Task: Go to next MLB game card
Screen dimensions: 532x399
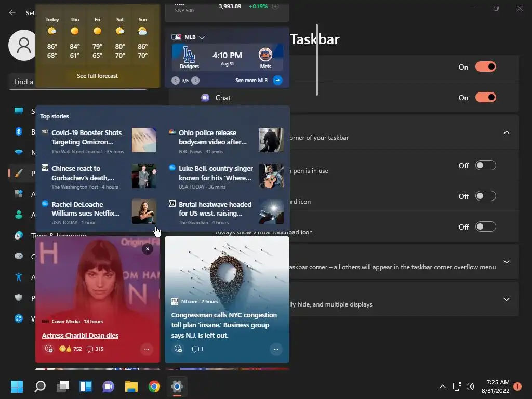Action: click(195, 81)
